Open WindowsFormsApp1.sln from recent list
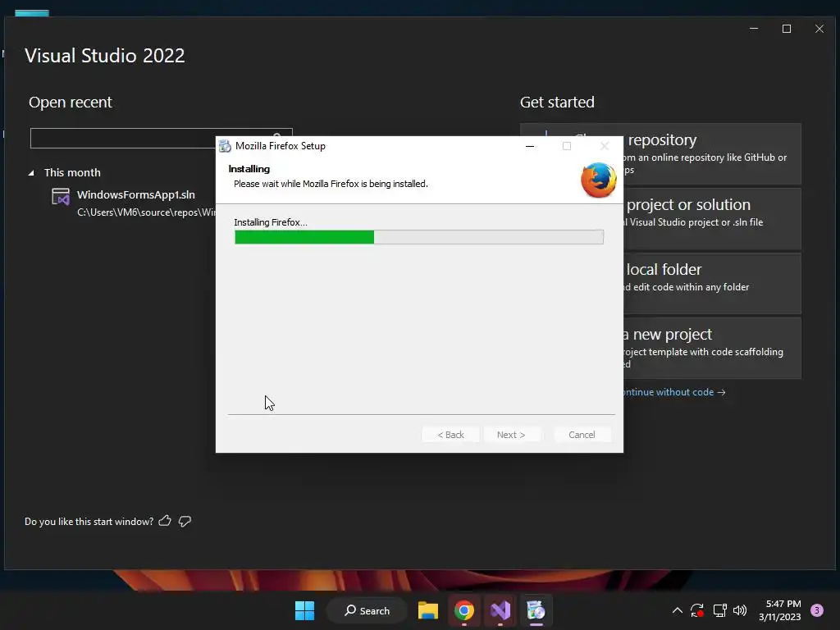The width and height of the screenshot is (840, 630). tap(135, 194)
